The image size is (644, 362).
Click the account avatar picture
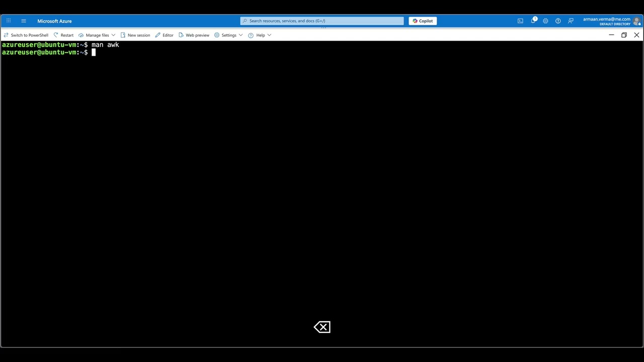click(637, 21)
